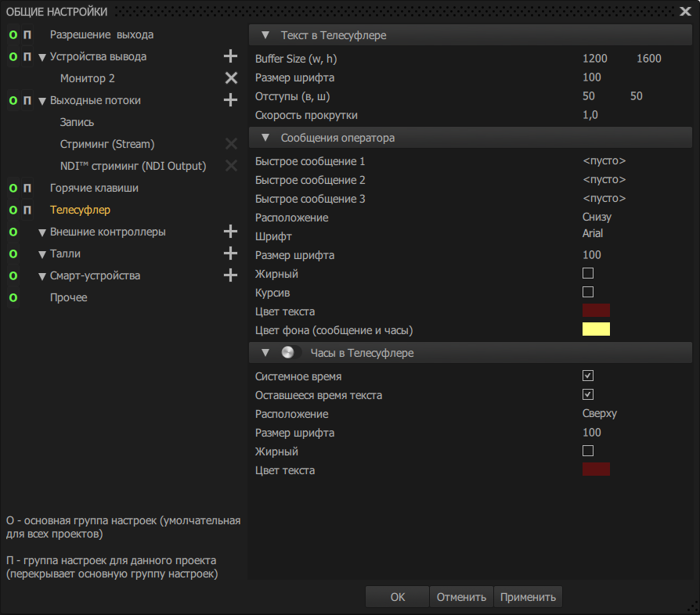700x615 pixels.
Task: Click the Отменить button
Action: point(461,597)
